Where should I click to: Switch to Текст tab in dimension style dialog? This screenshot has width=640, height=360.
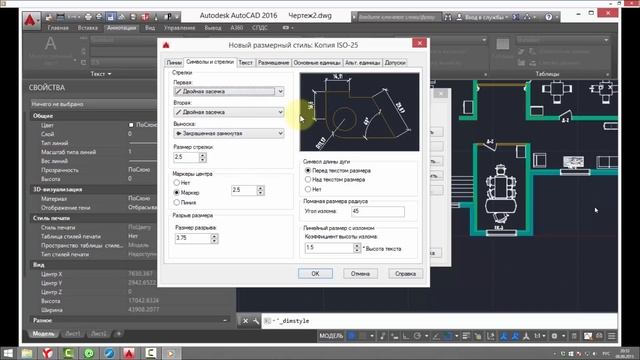pyautogui.click(x=246, y=63)
